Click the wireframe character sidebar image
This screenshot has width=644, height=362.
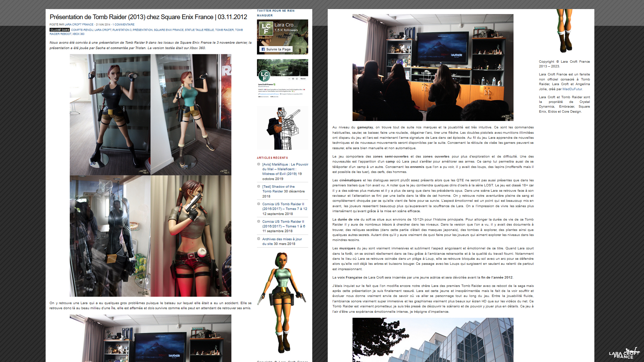282,128
